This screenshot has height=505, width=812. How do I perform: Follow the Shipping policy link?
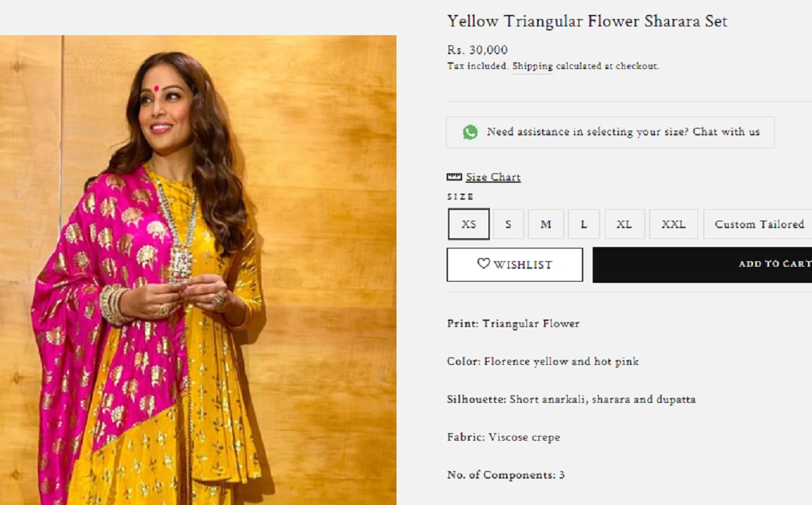click(532, 66)
